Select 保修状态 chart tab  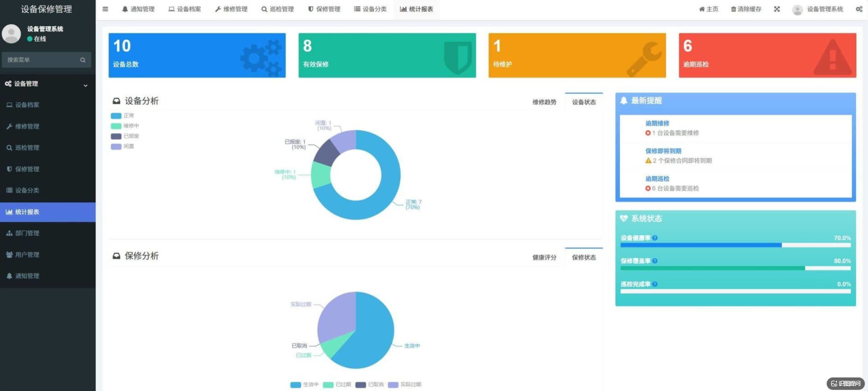[x=584, y=257]
